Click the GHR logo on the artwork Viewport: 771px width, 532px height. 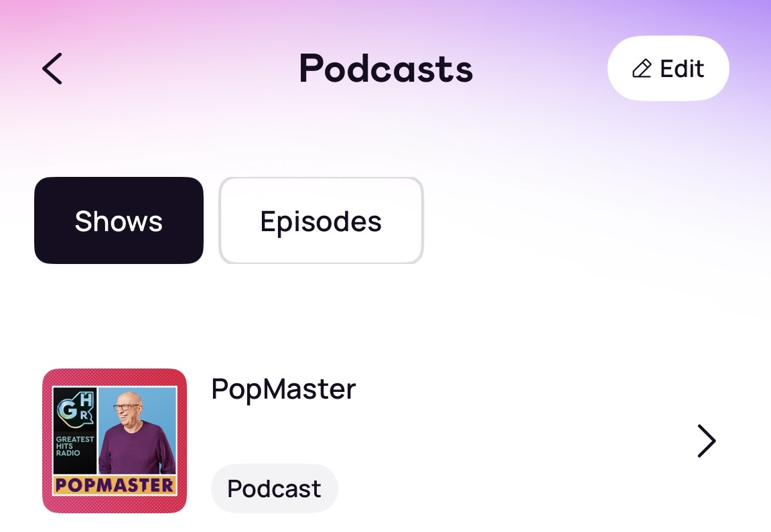point(75,409)
